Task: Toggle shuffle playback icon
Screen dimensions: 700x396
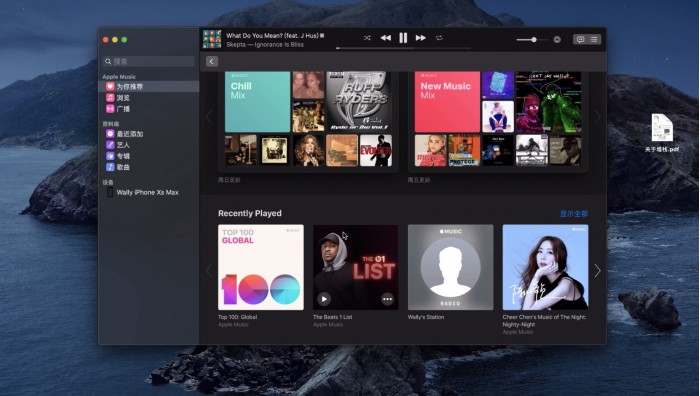Action: [367, 38]
